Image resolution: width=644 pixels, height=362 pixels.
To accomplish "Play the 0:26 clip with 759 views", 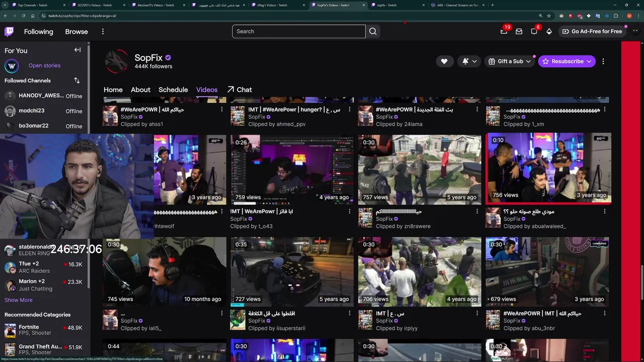I will (x=292, y=169).
